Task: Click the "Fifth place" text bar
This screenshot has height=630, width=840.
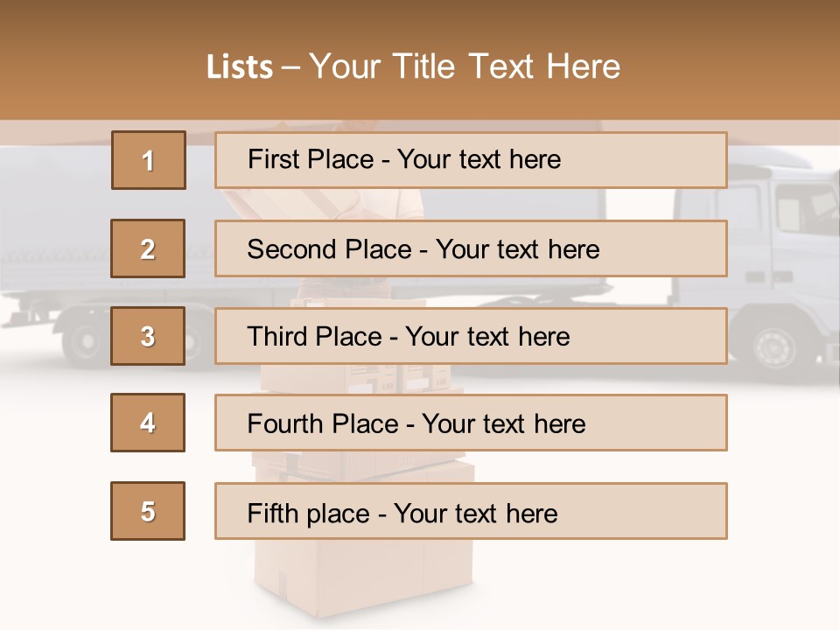Action: [471, 511]
